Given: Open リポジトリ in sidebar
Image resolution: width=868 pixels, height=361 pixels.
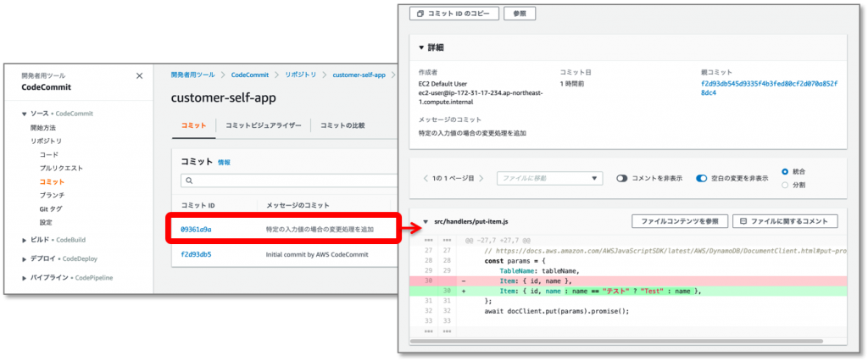Looking at the screenshot, I should [x=47, y=142].
